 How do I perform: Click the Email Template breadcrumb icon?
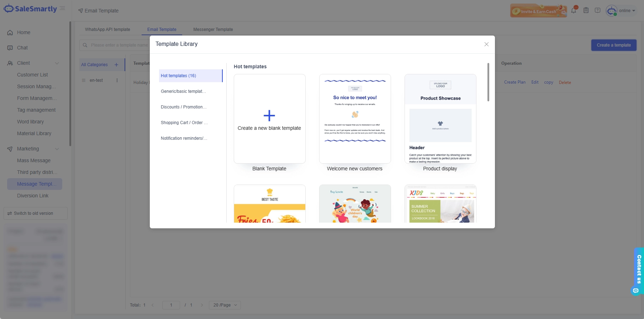tap(81, 11)
